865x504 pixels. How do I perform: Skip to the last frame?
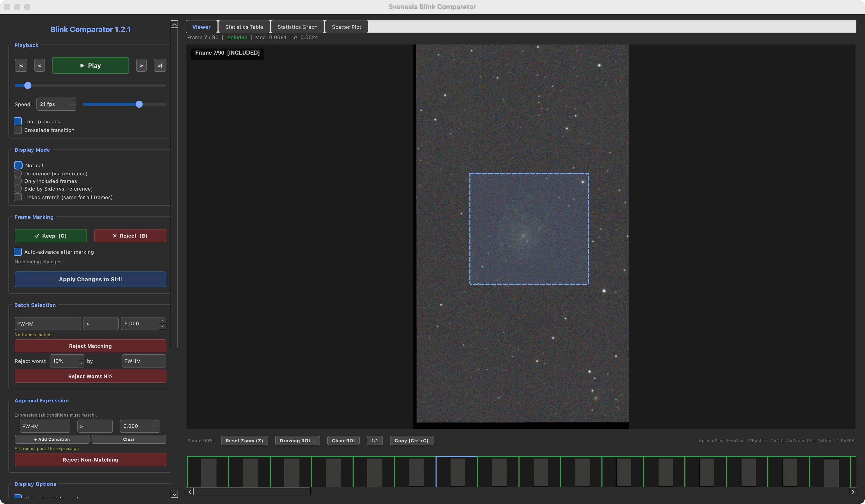pyautogui.click(x=160, y=65)
